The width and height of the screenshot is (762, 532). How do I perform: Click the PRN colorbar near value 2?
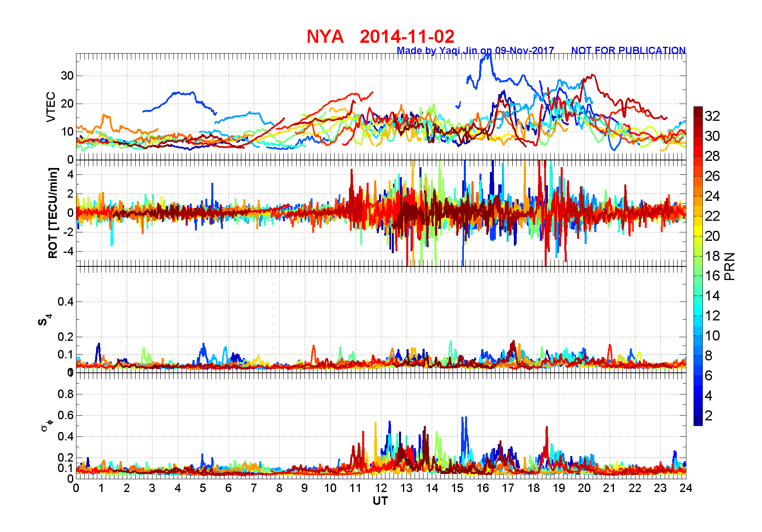point(698,416)
